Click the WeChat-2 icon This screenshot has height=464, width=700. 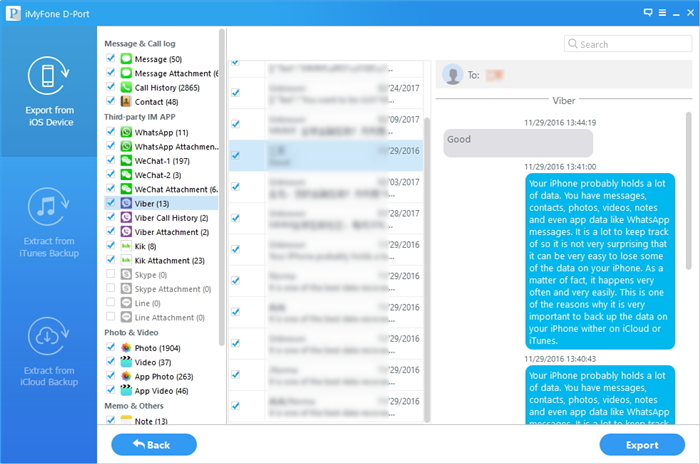click(126, 175)
